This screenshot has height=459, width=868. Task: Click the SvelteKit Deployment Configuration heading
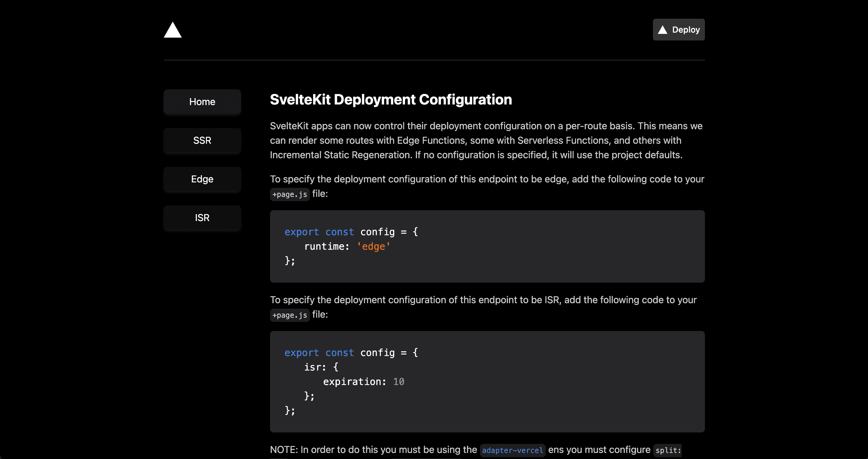coord(391,100)
